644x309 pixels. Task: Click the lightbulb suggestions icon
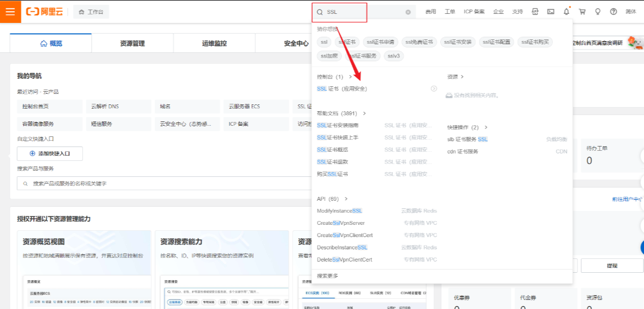(598, 12)
